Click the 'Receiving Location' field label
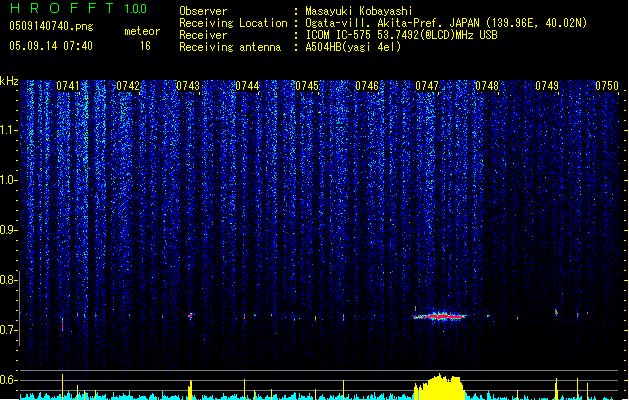 (233, 23)
